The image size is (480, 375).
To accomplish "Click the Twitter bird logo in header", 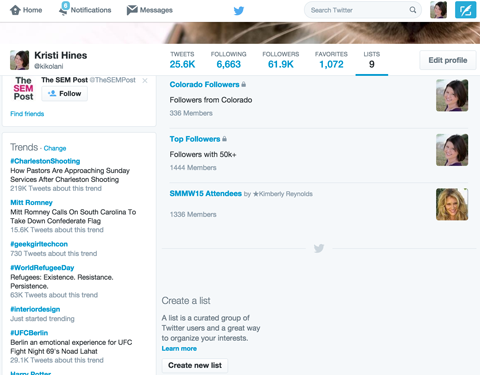I will 239,10.
